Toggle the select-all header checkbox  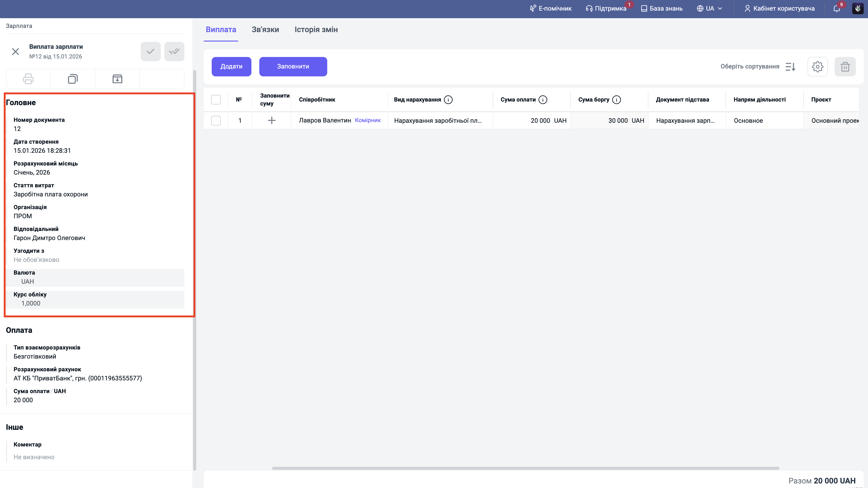pyautogui.click(x=216, y=100)
